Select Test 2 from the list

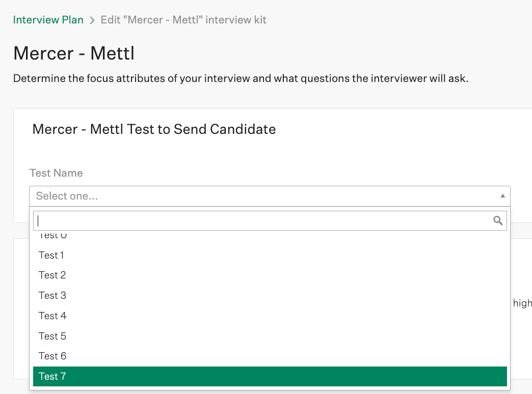(270, 275)
